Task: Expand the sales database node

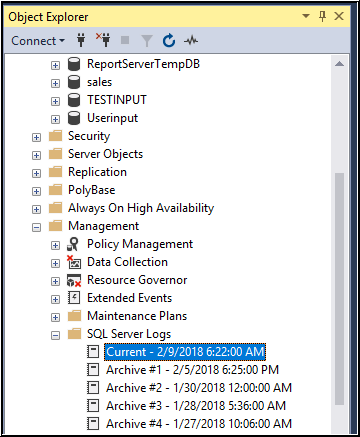Action: pos(55,83)
